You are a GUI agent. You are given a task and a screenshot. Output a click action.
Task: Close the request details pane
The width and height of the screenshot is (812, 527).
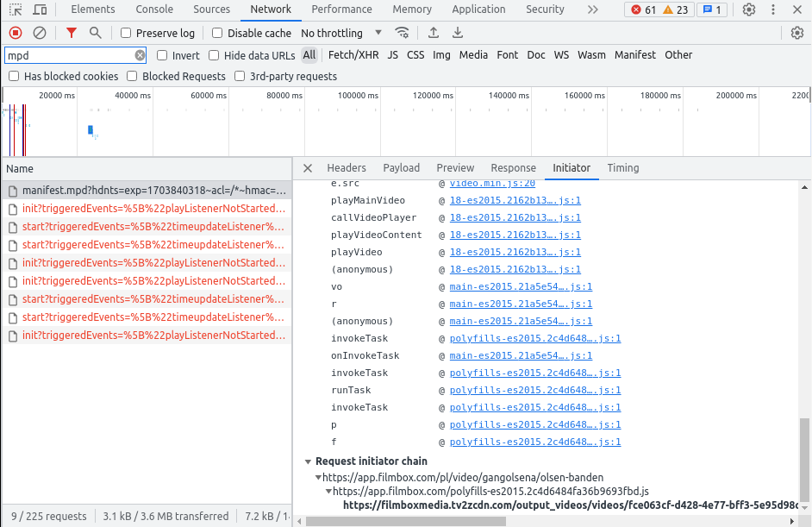coord(308,168)
